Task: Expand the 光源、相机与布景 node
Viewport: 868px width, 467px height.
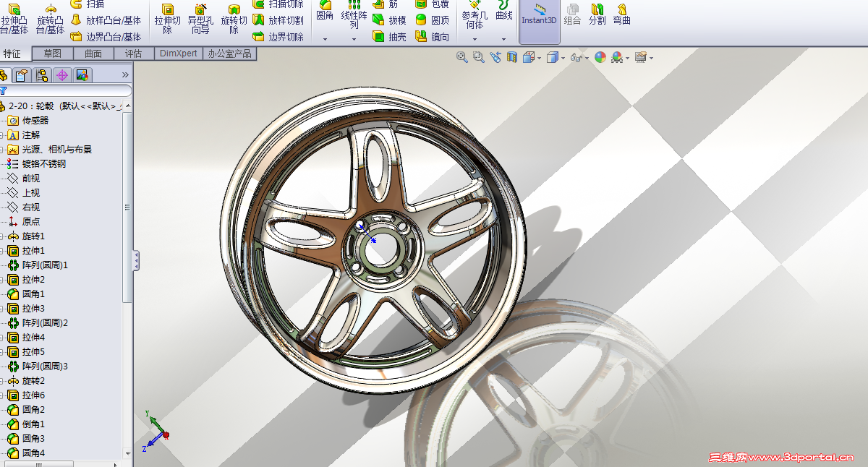Action: pyautogui.click(x=2, y=149)
